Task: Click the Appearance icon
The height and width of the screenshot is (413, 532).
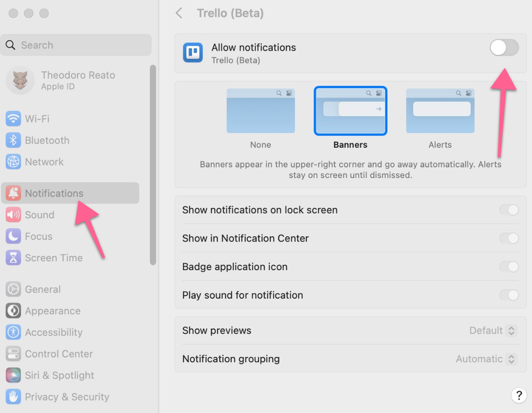Action: [x=13, y=311]
